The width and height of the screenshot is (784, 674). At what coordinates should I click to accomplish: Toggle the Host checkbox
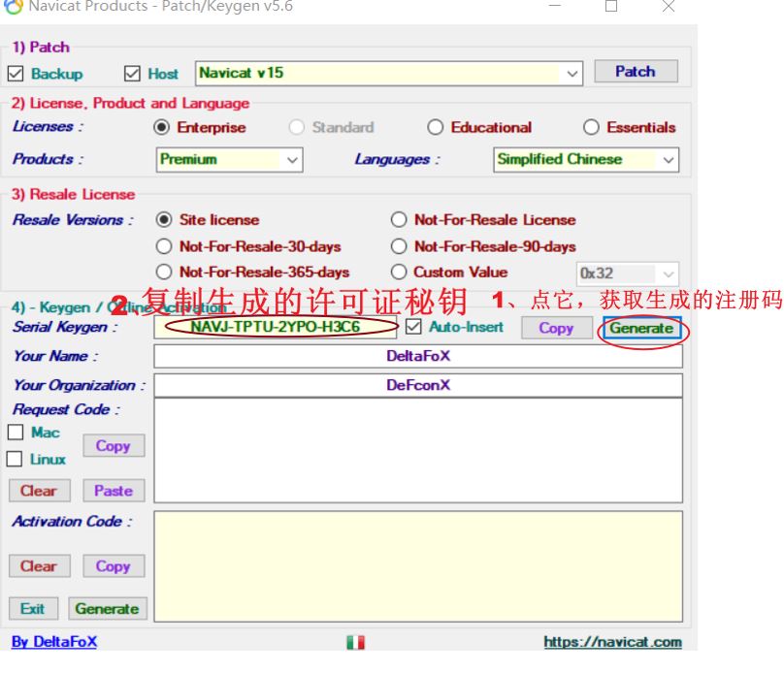[132, 74]
